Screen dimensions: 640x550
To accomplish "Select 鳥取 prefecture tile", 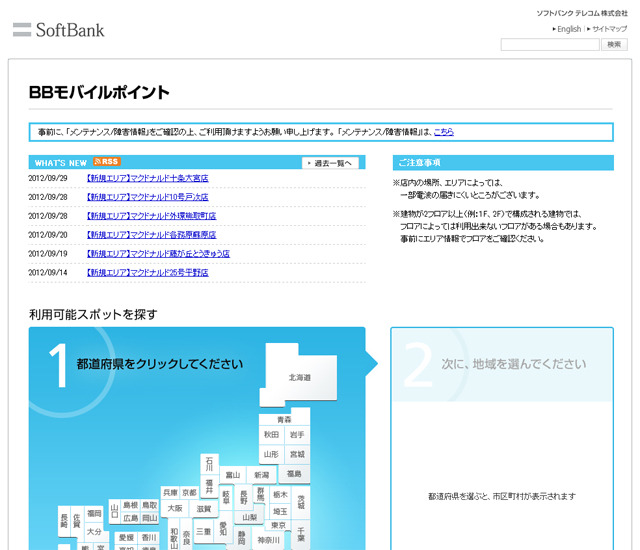I will (149, 505).
